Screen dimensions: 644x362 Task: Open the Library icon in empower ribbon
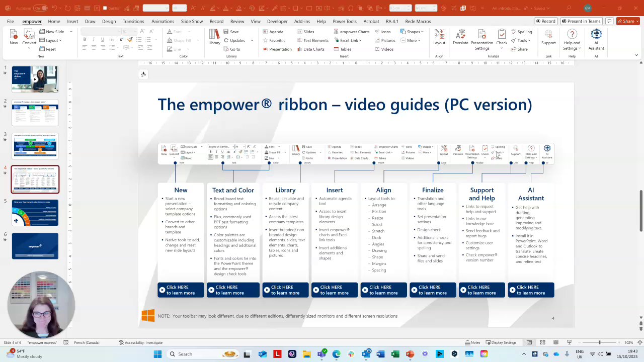[x=214, y=37]
